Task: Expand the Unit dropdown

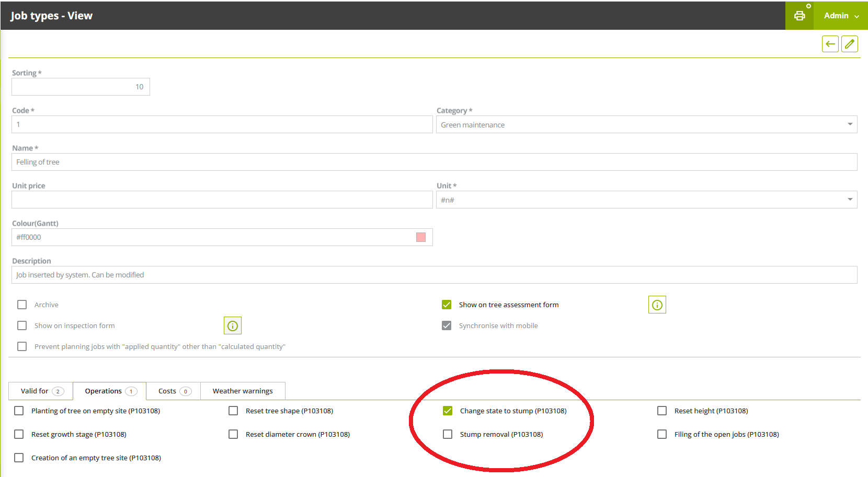Action: [850, 200]
